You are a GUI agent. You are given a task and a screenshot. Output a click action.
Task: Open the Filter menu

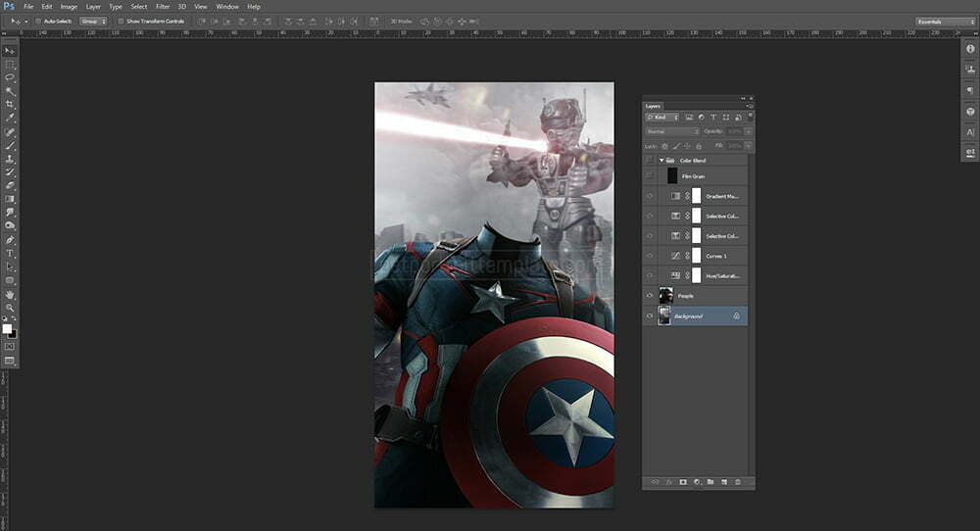[163, 6]
